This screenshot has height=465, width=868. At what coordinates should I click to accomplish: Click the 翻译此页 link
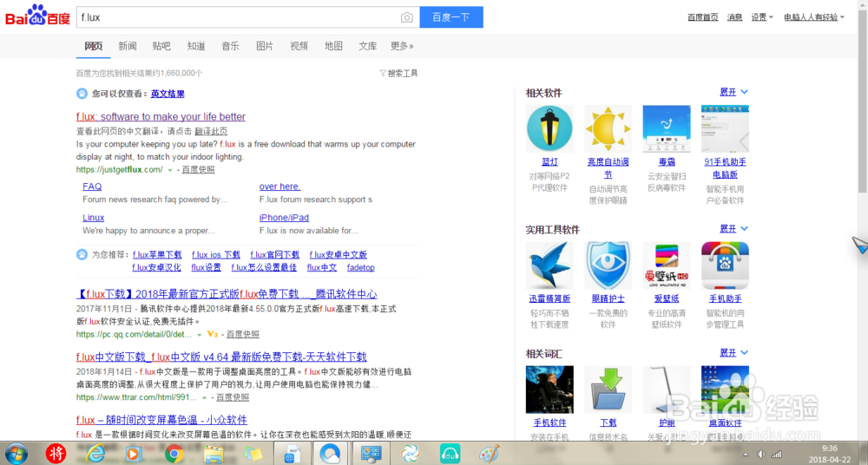[x=211, y=131]
